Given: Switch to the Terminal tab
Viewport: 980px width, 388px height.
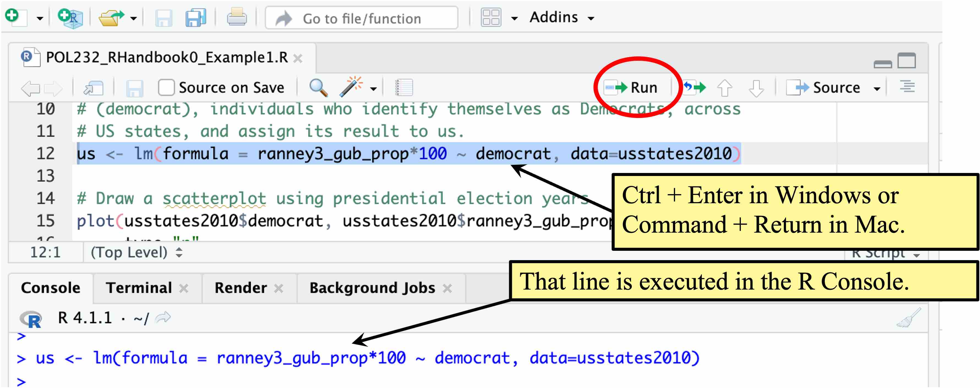Looking at the screenshot, I should (x=139, y=288).
